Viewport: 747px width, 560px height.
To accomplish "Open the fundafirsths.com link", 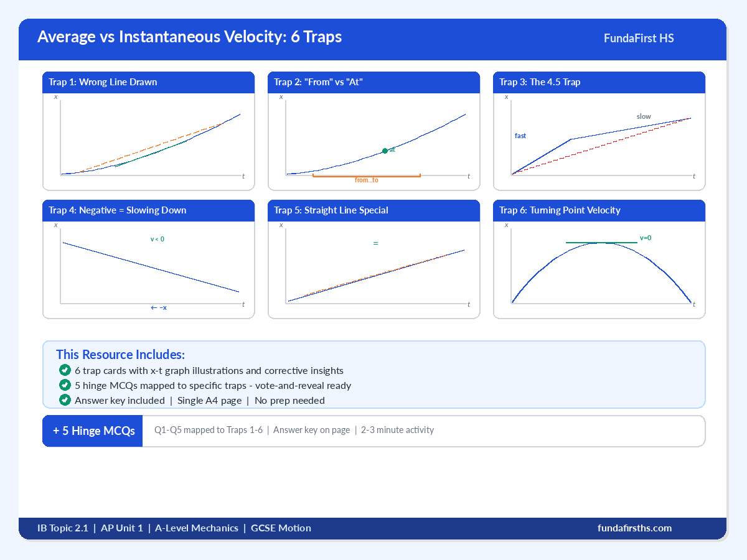I will tap(634, 528).
